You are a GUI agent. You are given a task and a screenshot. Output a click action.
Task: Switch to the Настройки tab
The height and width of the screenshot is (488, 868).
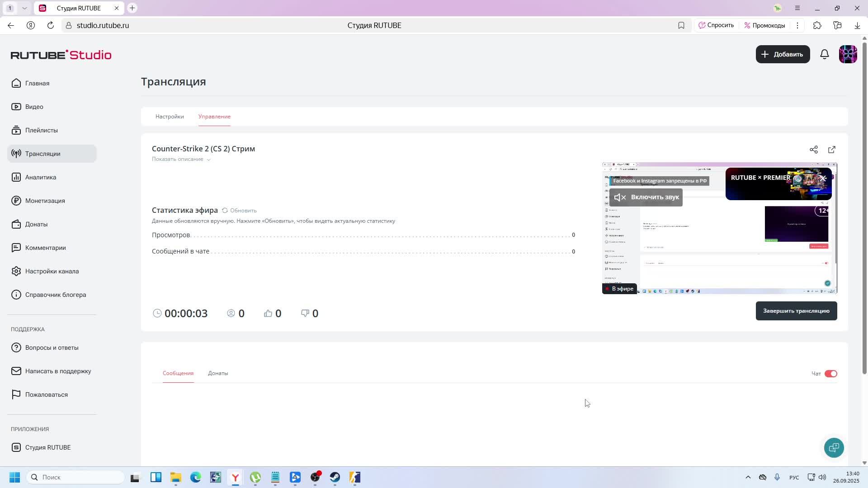pos(170,117)
